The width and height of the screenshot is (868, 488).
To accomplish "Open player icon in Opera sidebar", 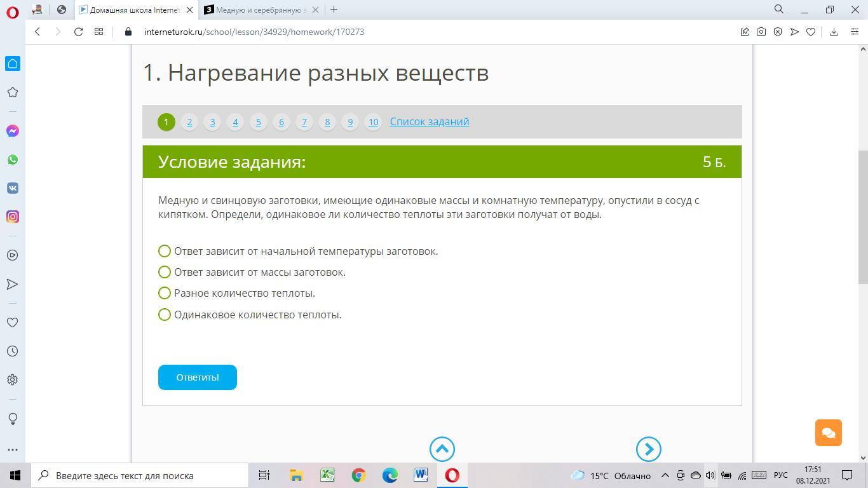I will coord(13,255).
